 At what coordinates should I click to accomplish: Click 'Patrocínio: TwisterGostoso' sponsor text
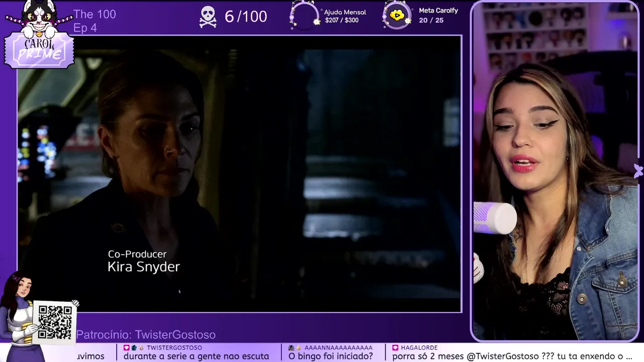coord(146,335)
